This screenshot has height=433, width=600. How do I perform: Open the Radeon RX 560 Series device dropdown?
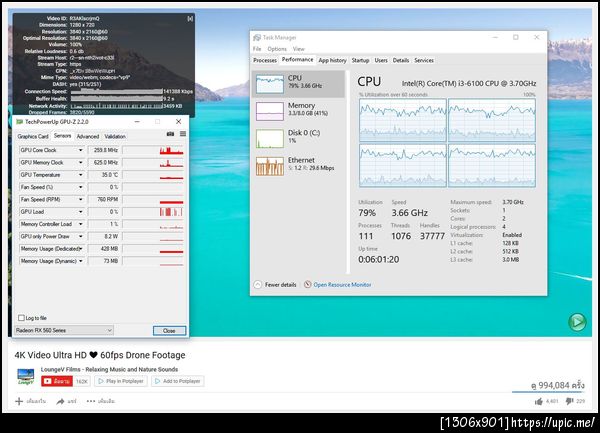(64, 330)
